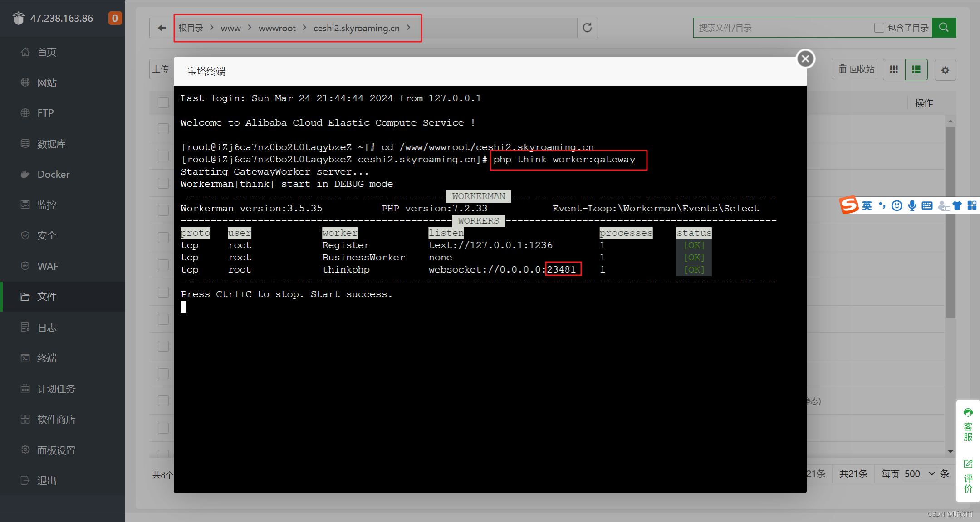The height and width of the screenshot is (522, 980).
Task: Open the 评价 feedback widget
Action: click(968, 476)
